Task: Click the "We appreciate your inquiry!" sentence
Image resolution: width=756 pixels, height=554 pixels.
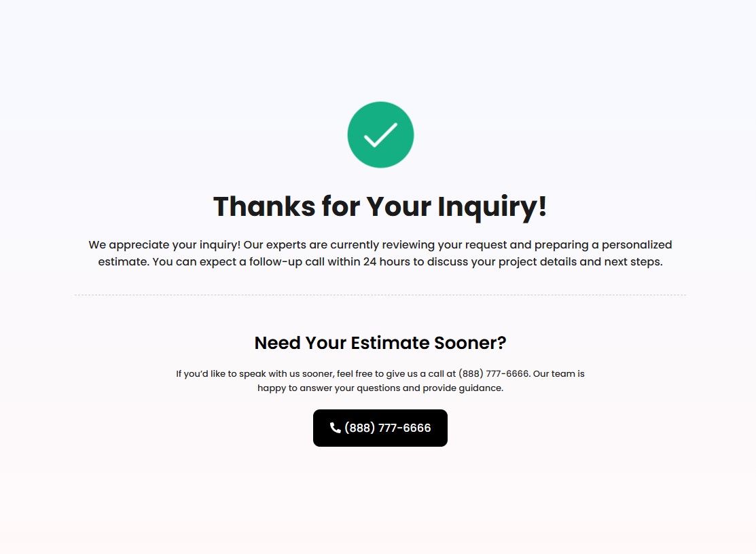Action: pyautogui.click(x=164, y=245)
